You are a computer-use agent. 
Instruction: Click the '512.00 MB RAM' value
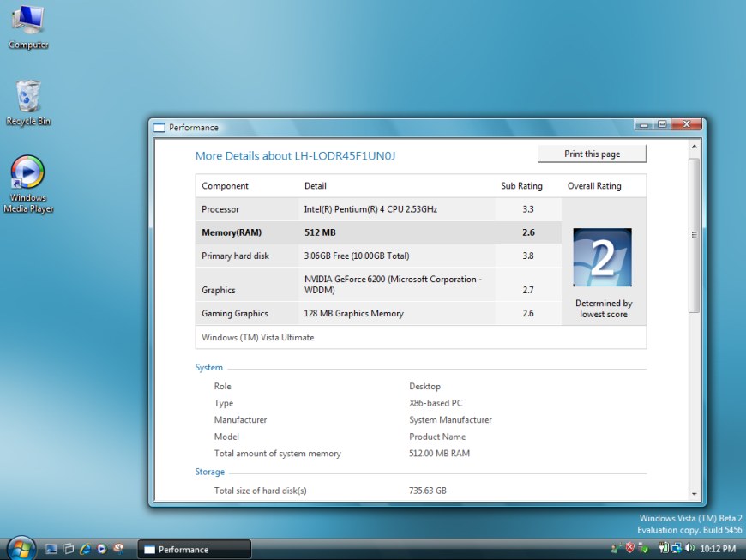pyautogui.click(x=440, y=454)
